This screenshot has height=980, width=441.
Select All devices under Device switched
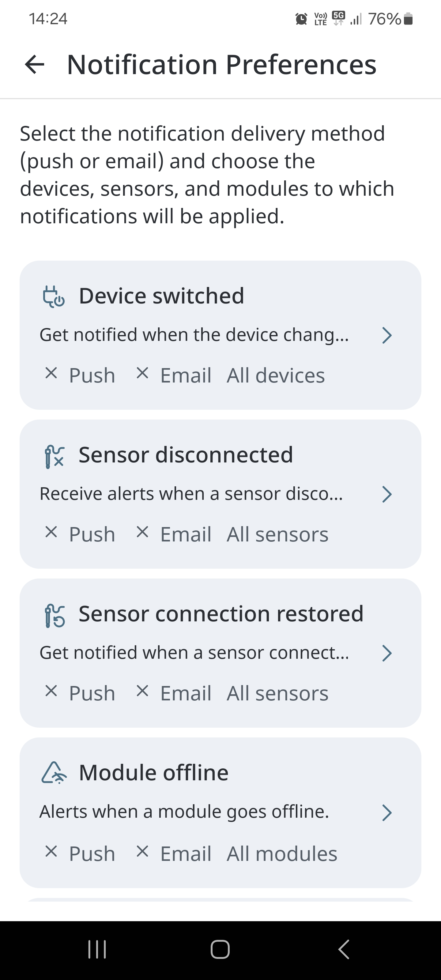point(276,375)
